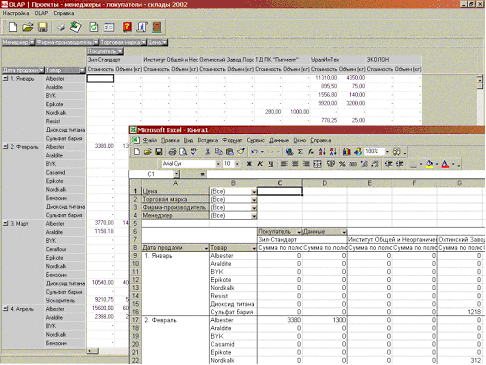Collapse the 1. Январь group in OLAP

tap(5, 79)
